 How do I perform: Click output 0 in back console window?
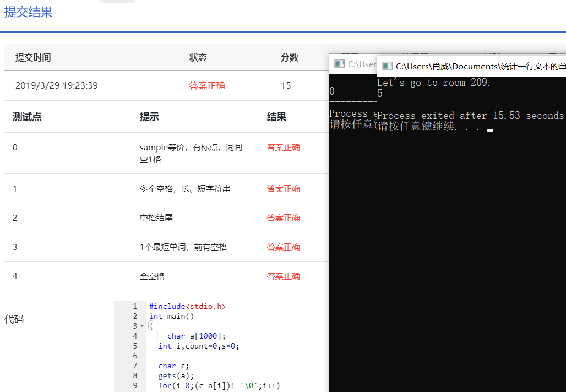[332, 91]
